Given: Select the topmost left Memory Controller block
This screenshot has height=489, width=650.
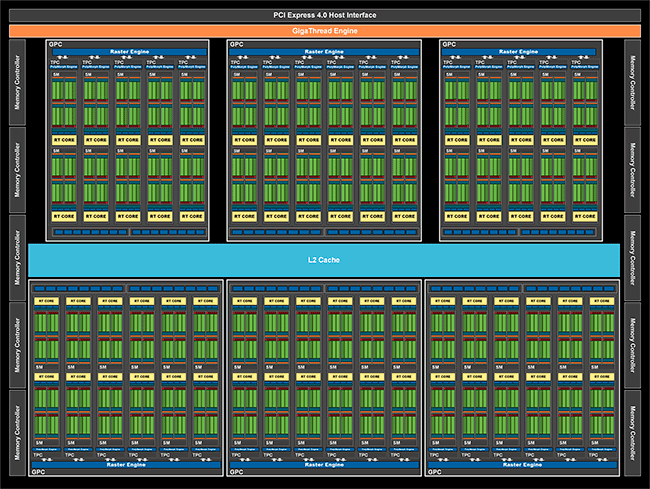Looking at the screenshot, I should (15, 81).
